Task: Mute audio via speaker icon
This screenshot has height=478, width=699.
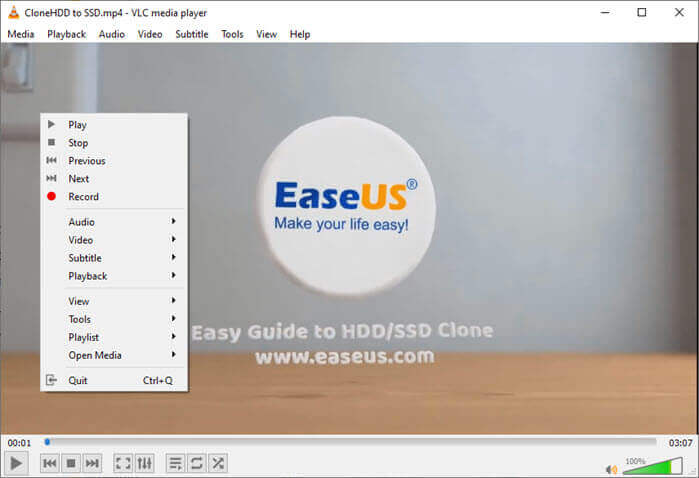Action: click(612, 469)
